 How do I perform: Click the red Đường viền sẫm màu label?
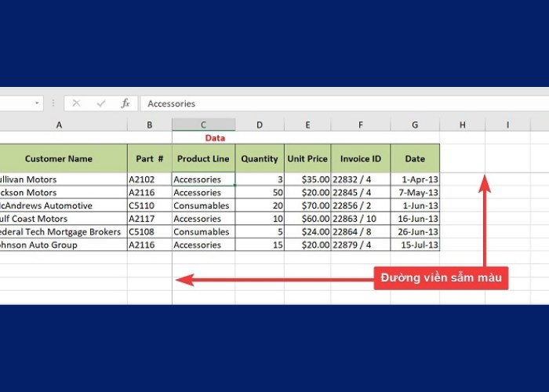pos(441,278)
